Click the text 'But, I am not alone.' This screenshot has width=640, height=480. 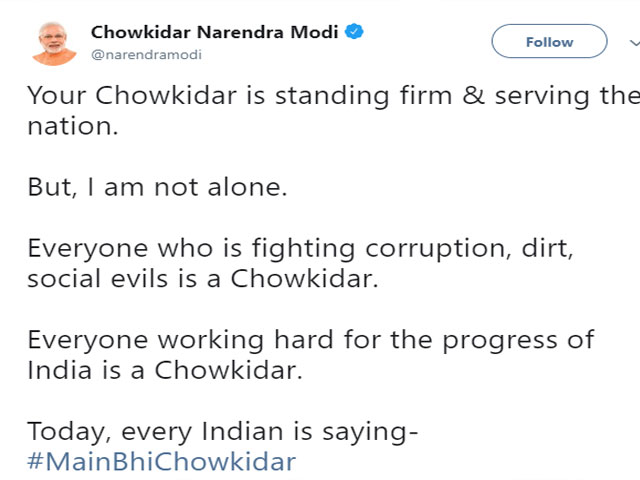(x=158, y=187)
